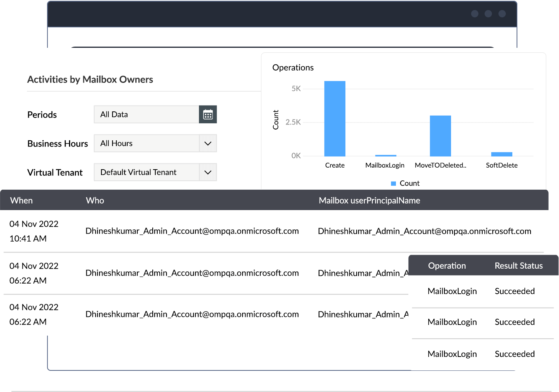This screenshot has width=559, height=392.
Task: Open the Periods calendar picker icon
Action: [208, 114]
